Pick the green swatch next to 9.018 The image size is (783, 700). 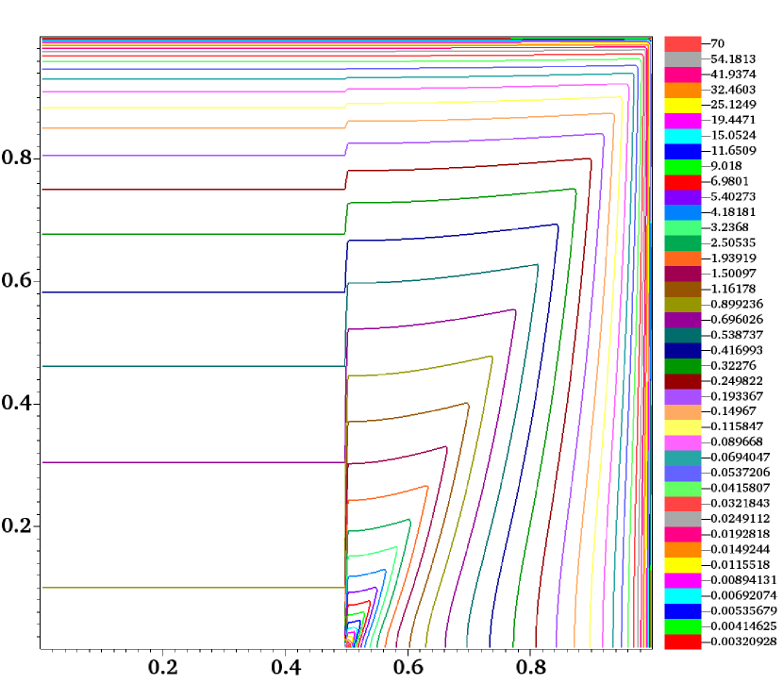(x=683, y=167)
